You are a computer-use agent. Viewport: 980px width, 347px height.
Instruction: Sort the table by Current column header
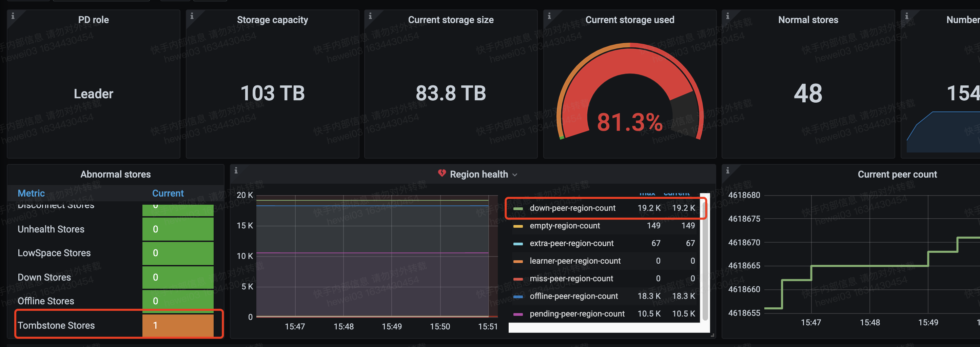[x=168, y=193]
